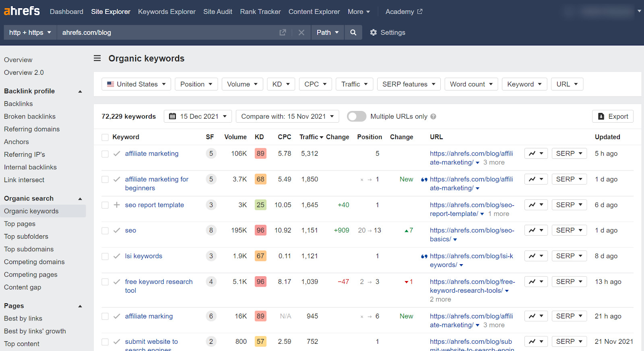Screen dimensions: 644x351
Task: Clear the URL with the X icon
Action: pyautogui.click(x=301, y=33)
